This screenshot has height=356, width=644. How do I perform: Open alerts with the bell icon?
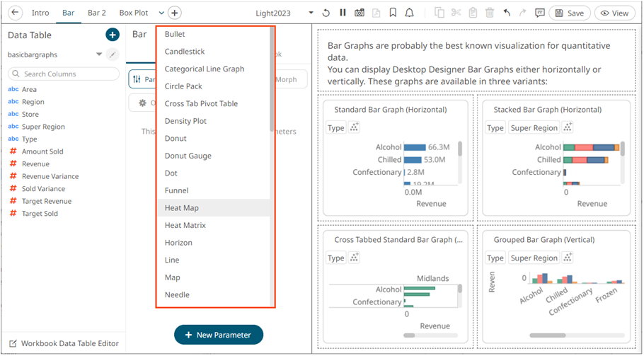point(410,13)
